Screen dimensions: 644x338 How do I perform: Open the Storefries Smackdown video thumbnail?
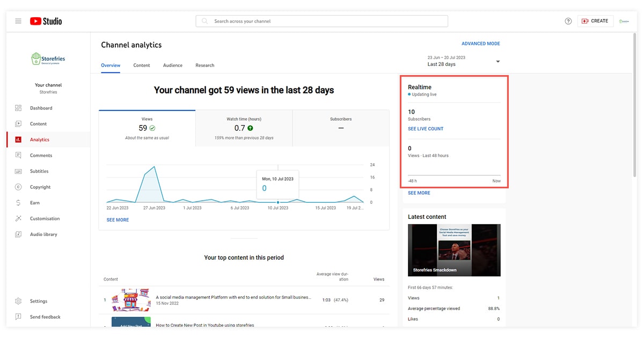(x=454, y=250)
